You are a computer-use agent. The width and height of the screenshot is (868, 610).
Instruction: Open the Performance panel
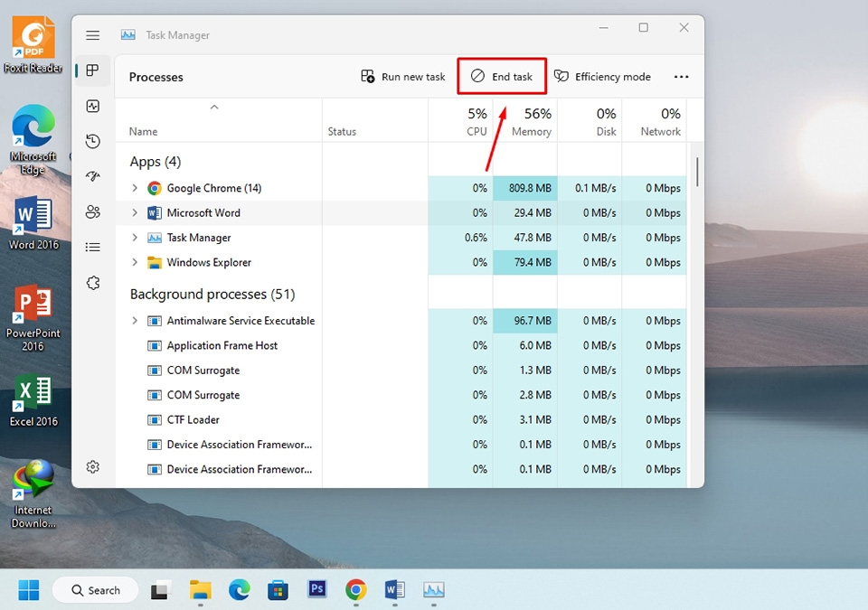click(92, 106)
